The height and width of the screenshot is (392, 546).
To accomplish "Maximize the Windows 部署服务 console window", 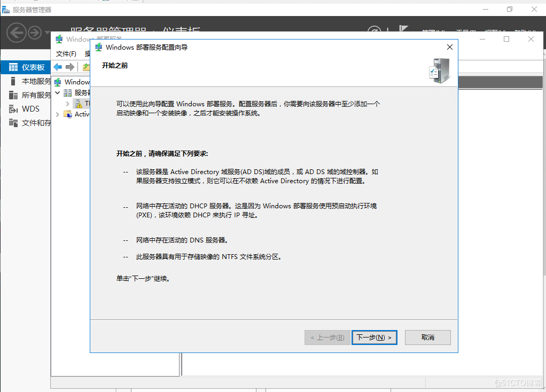I will [x=506, y=39].
